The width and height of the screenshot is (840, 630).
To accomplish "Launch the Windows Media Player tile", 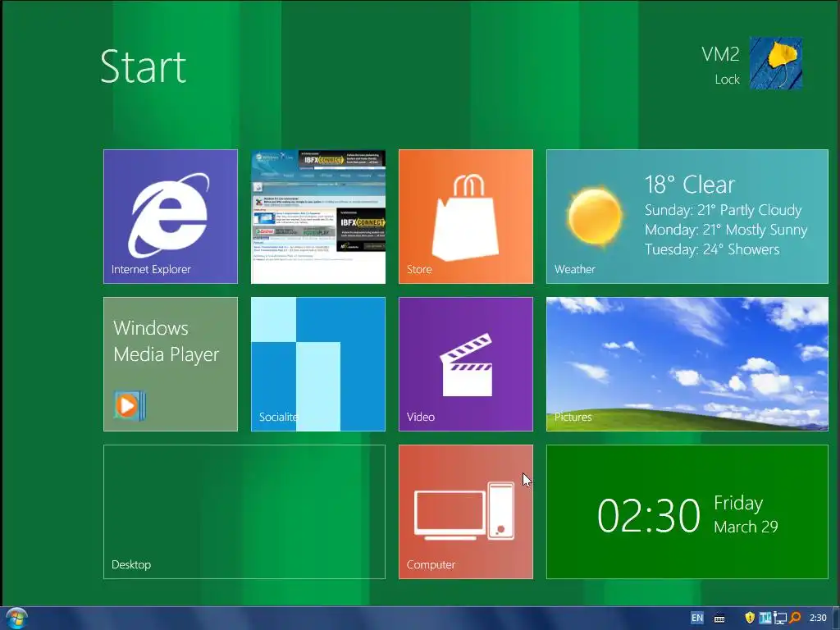I will coord(171,364).
